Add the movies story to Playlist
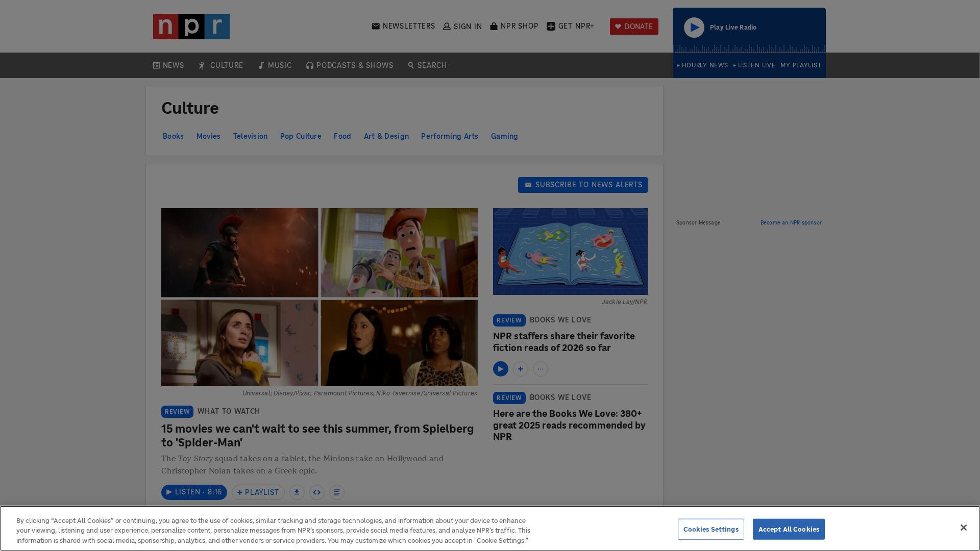The height and width of the screenshot is (551, 980). [x=258, y=492]
